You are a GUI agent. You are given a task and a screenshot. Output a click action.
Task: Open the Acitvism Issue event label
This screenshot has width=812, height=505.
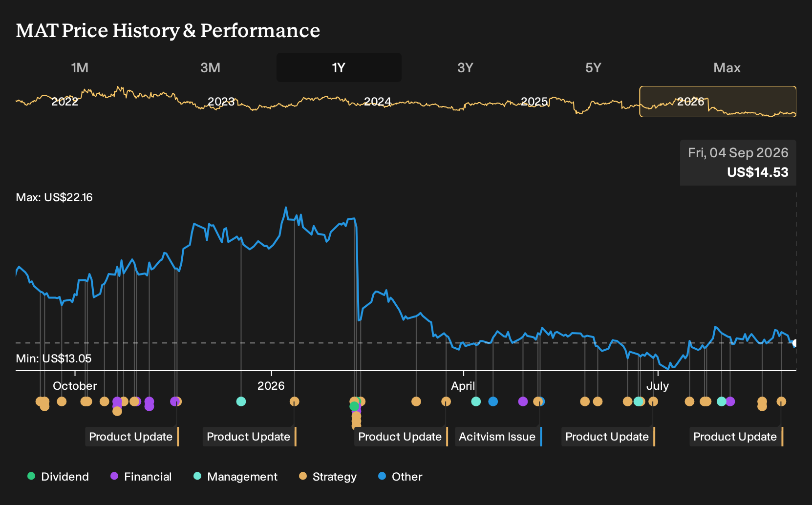[498, 437]
